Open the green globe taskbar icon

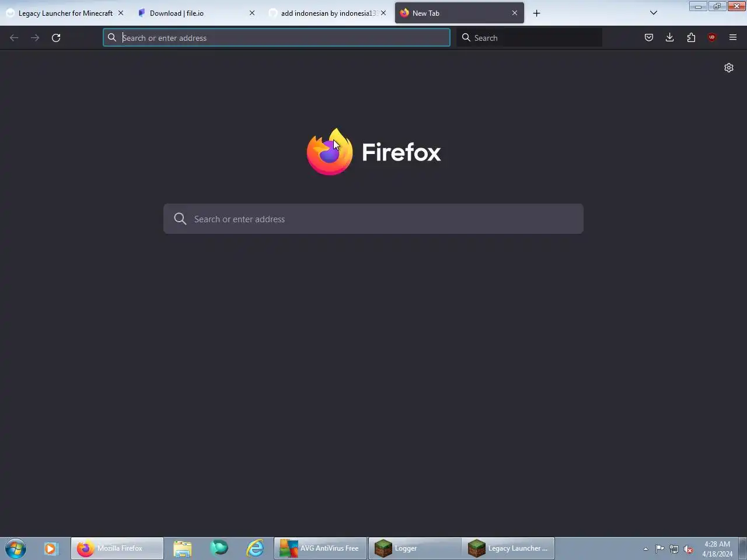(x=219, y=548)
